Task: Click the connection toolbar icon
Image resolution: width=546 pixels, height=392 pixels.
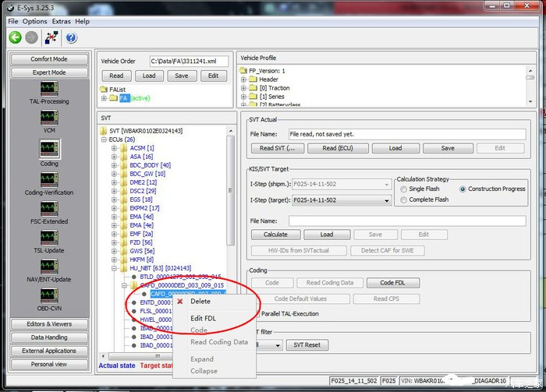Action: click(51, 37)
